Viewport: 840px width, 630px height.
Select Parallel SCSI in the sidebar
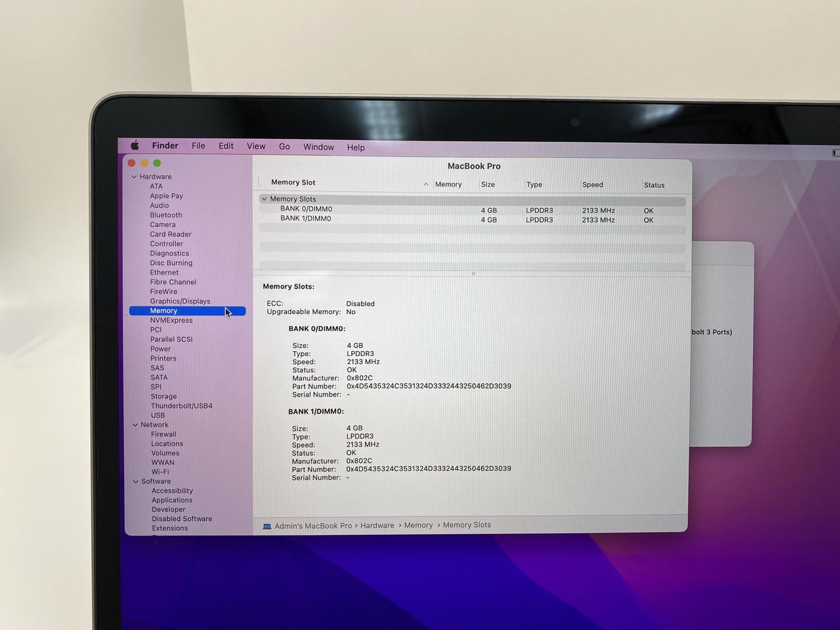coord(171,339)
